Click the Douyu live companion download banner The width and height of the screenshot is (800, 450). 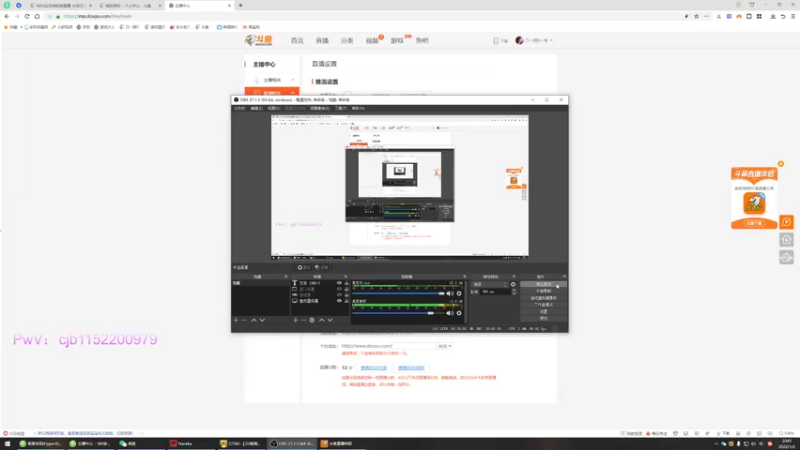(754, 198)
